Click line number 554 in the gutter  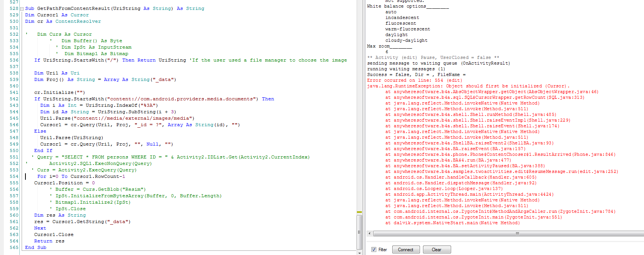coord(14,176)
